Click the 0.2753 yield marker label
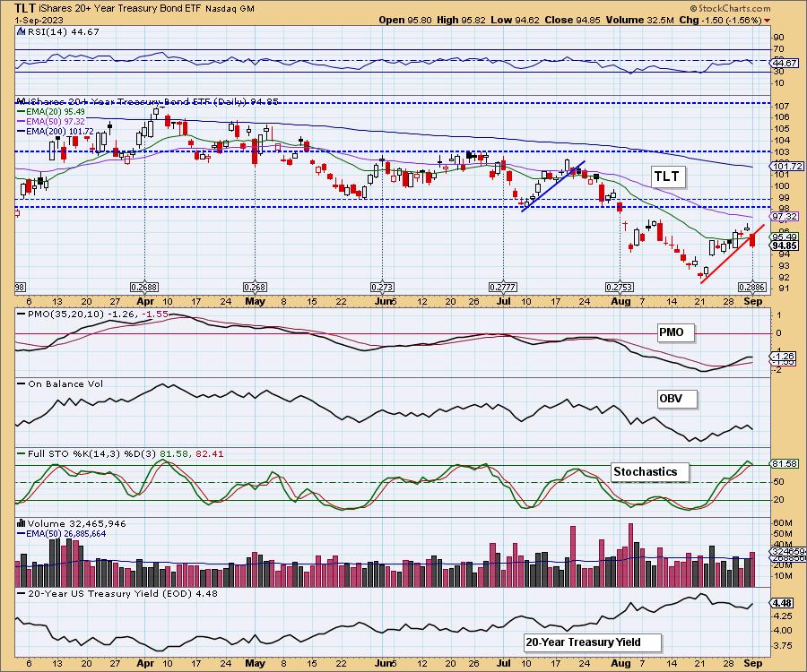The width and height of the screenshot is (807, 672). [x=620, y=287]
